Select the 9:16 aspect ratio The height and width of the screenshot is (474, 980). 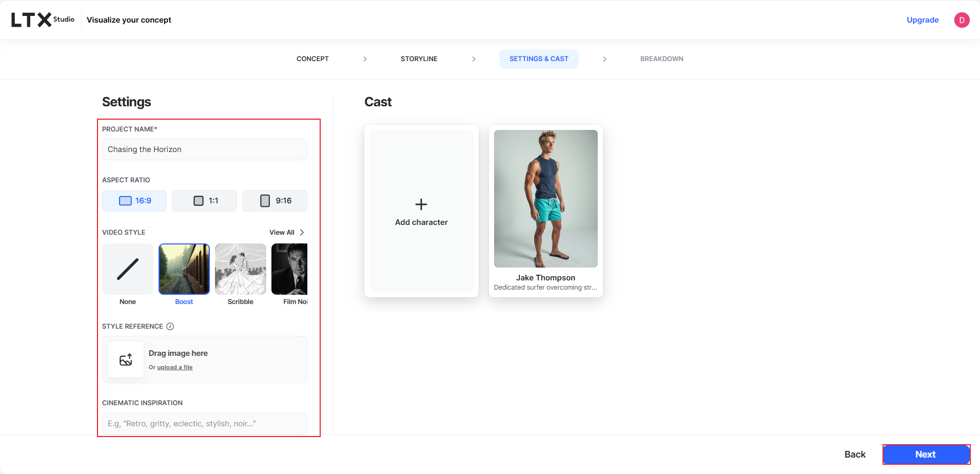[x=275, y=201]
